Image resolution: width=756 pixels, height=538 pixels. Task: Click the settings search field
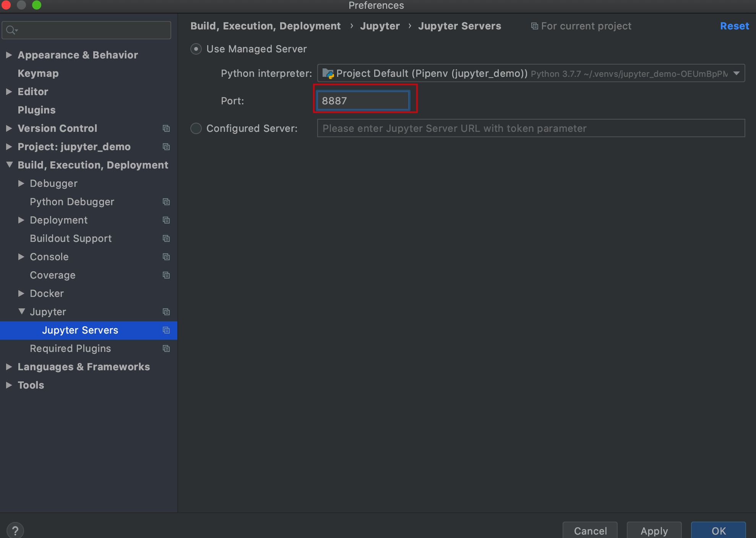[x=86, y=30]
